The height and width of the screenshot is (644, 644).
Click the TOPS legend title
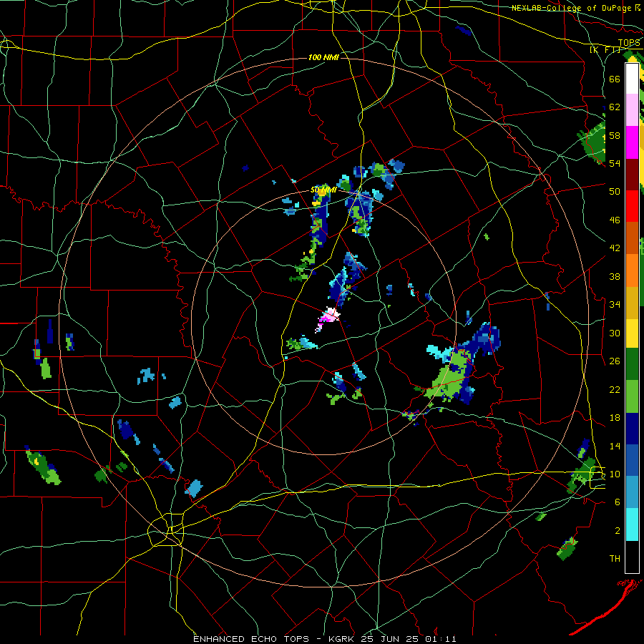click(x=629, y=43)
